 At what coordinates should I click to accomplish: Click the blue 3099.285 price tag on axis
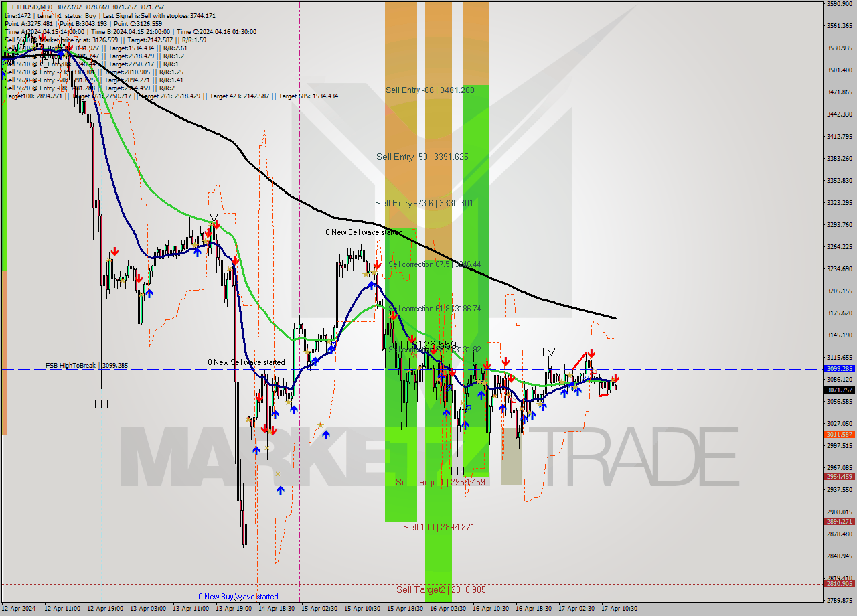pos(840,369)
